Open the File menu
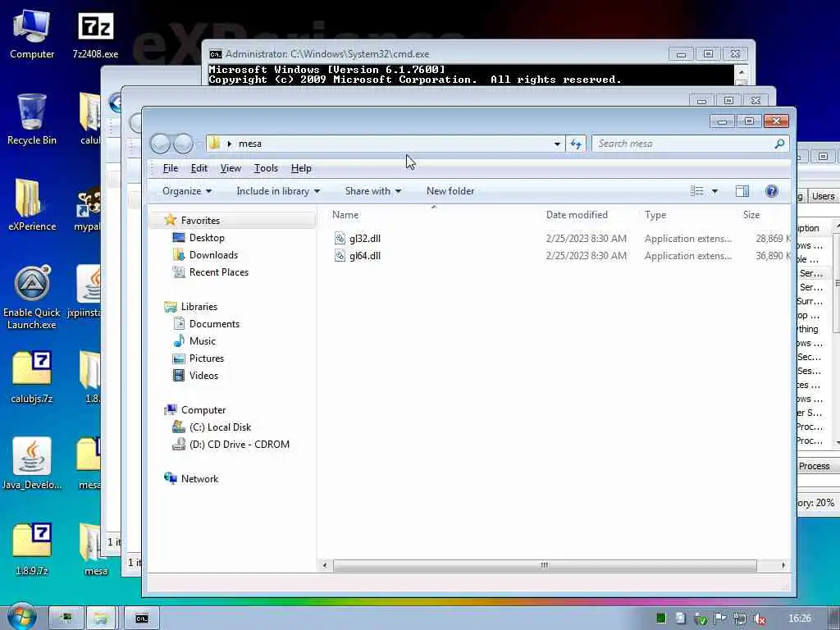The image size is (840, 630). pyautogui.click(x=171, y=168)
